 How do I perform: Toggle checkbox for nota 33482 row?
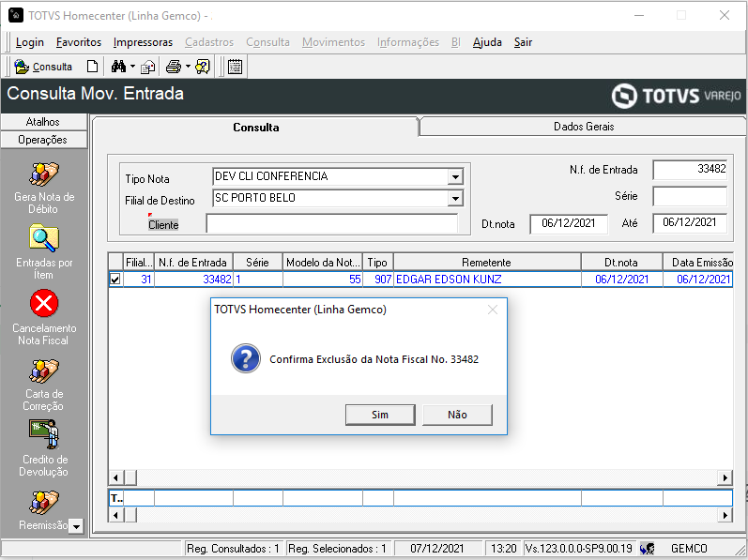[x=114, y=280]
